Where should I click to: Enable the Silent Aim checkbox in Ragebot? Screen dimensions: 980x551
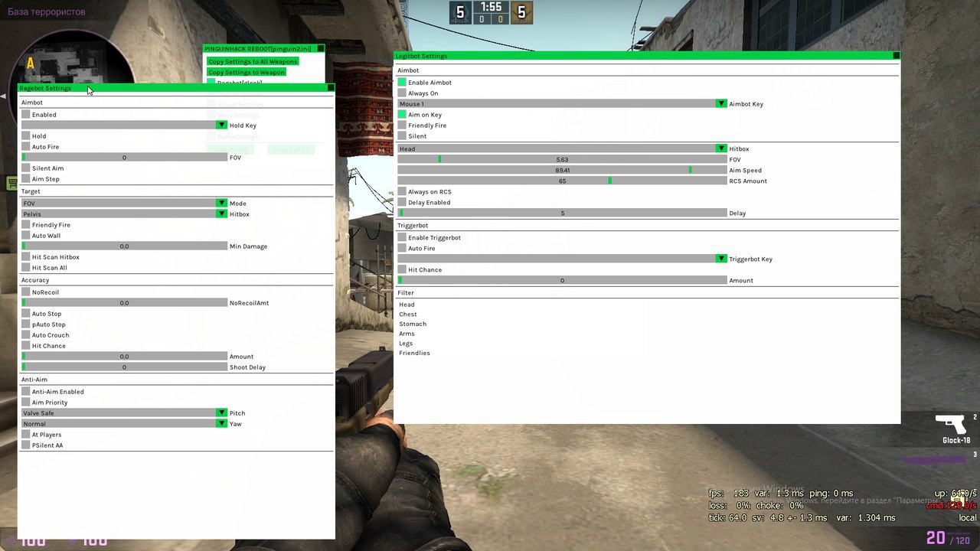(x=26, y=168)
